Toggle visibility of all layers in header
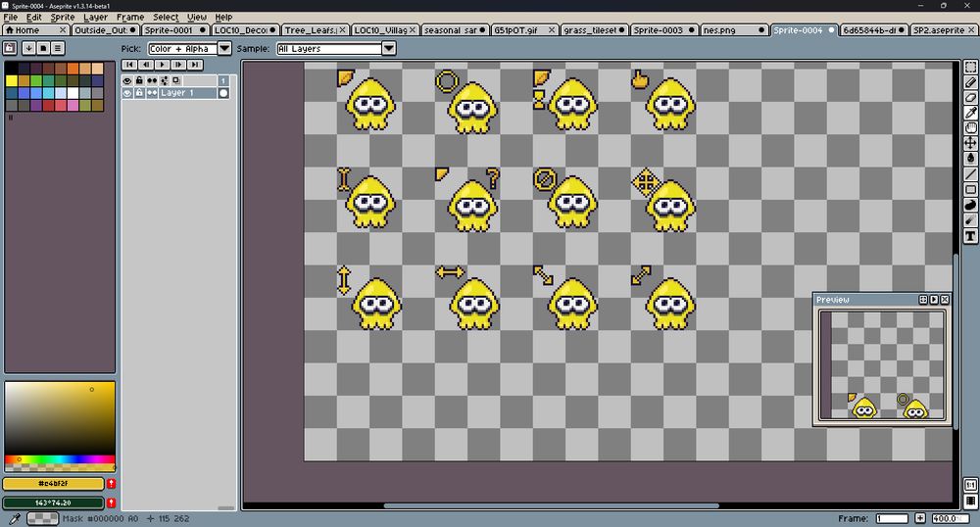This screenshot has width=980, height=527. (127, 80)
